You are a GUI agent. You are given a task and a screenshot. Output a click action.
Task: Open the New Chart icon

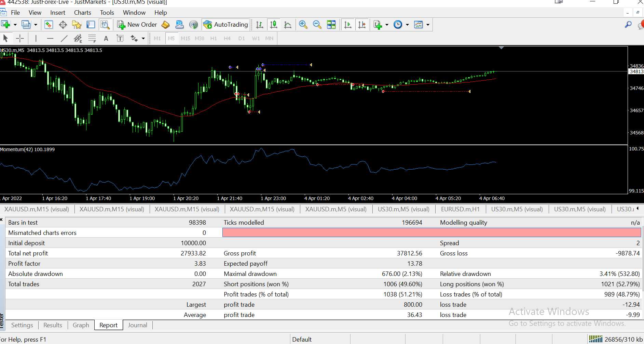click(x=5, y=25)
